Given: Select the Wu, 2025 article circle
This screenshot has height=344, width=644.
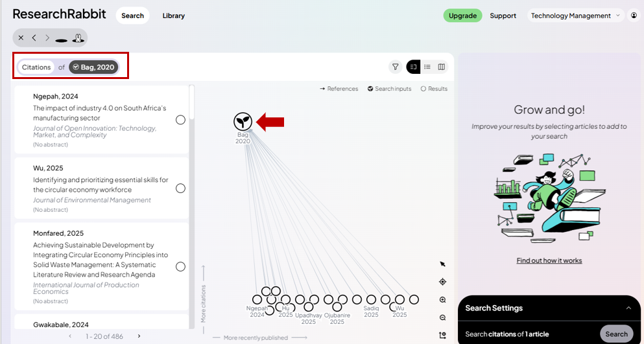Looking at the screenshot, I should (x=180, y=189).
